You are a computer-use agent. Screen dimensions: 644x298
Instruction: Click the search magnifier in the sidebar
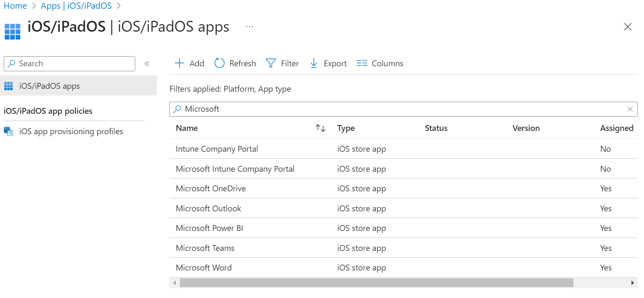tap(11, 63)
